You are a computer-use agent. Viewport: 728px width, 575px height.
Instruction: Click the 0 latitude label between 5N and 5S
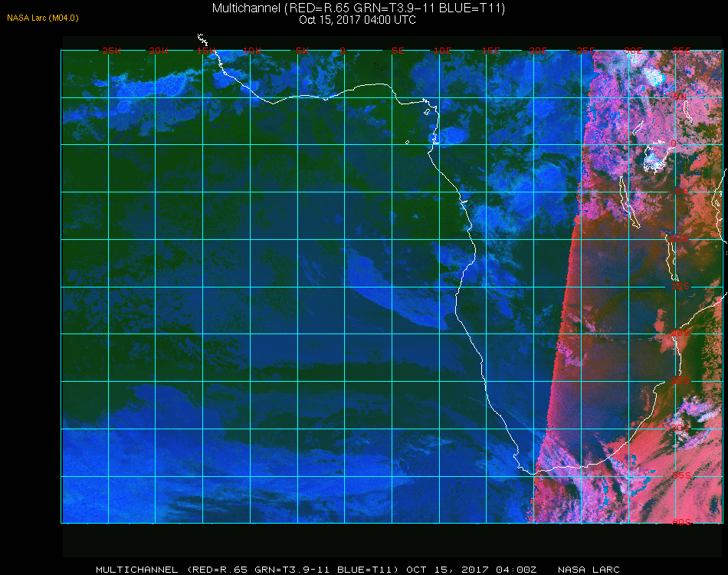click(674, 143)
